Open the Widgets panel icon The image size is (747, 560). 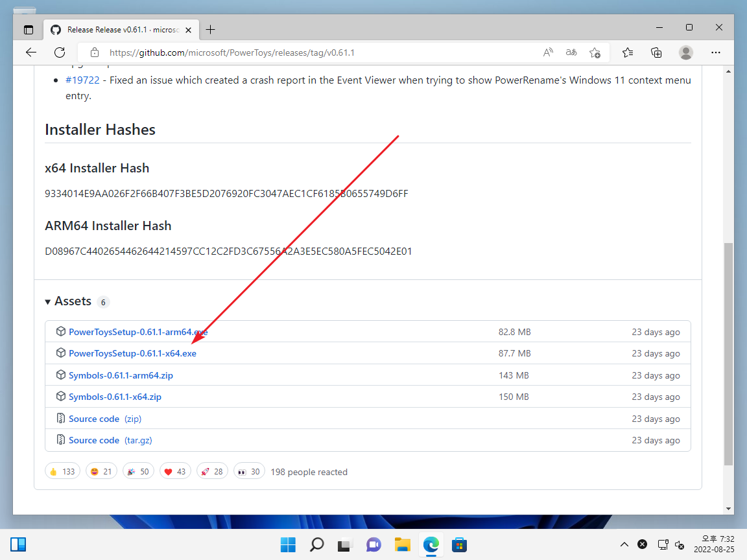tap(18, 544)
